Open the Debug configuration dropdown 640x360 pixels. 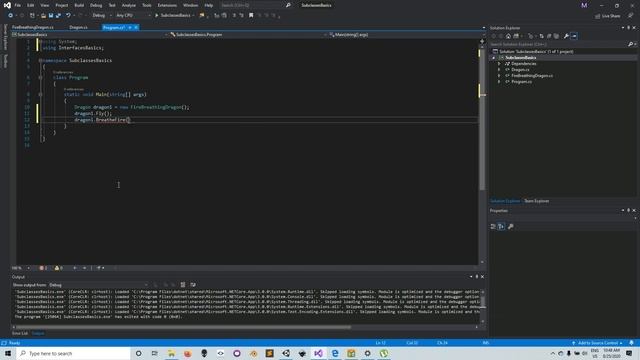click(102, 16)
